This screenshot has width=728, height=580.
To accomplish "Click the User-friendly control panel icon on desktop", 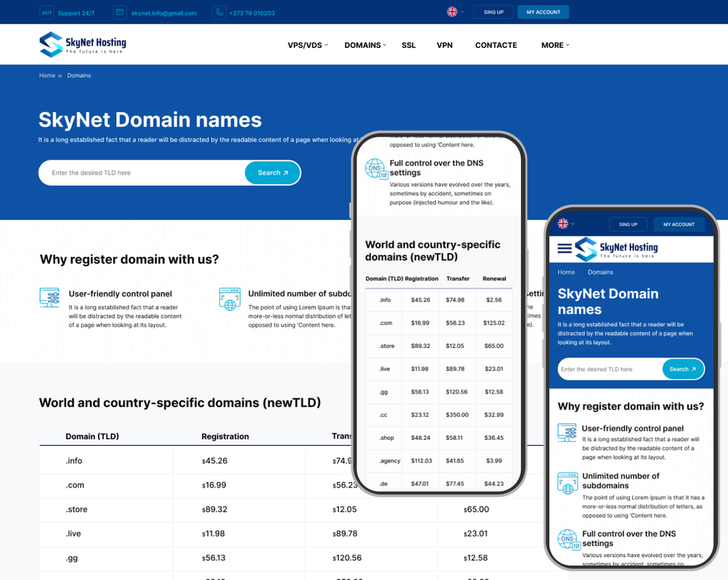I will 49,297.
